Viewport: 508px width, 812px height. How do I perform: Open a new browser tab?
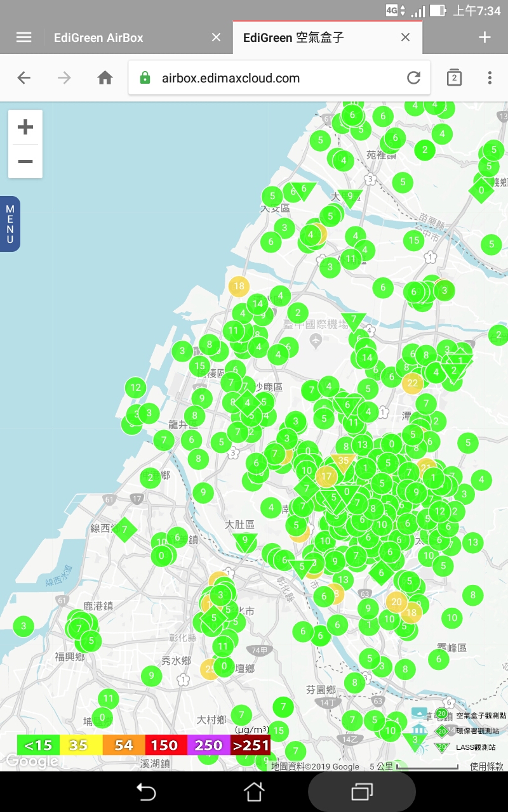tap(485, 37)
